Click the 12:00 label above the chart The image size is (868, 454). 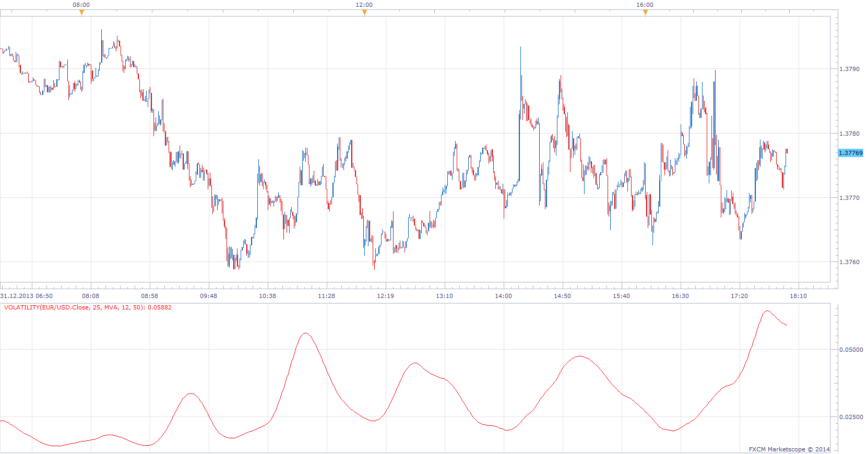pyautogui.click(x=364, y=5)
